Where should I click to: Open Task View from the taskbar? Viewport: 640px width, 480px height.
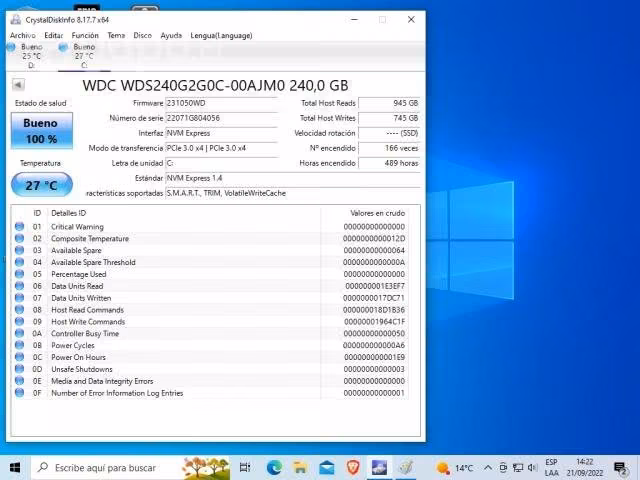click(x=245, y=468)
